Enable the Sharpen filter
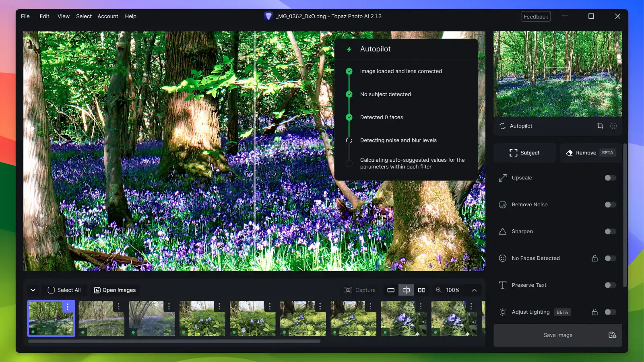The image size is (644, 362). pos(610,231)
